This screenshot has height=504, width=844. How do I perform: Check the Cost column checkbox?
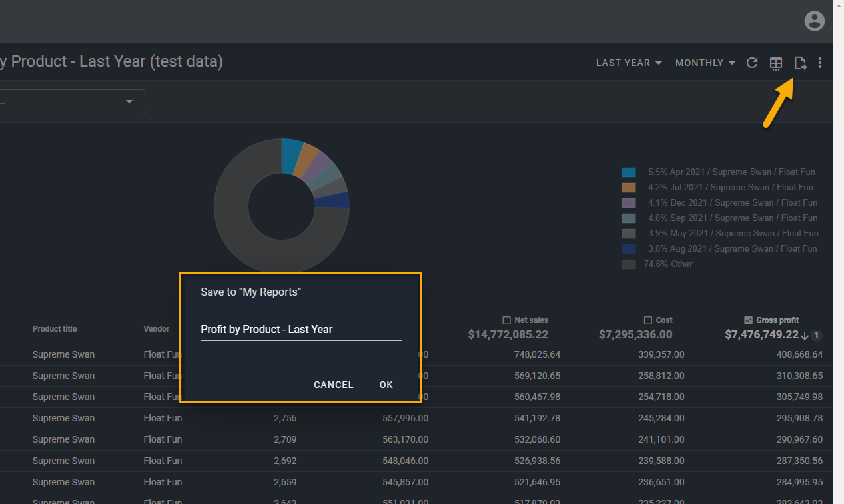[x=648, y=320]
